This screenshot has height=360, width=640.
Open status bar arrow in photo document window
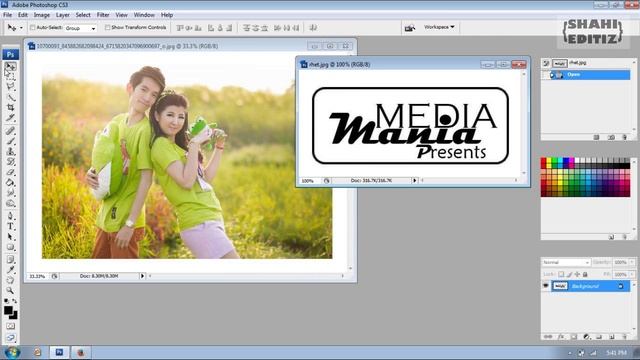click(142, 276)
